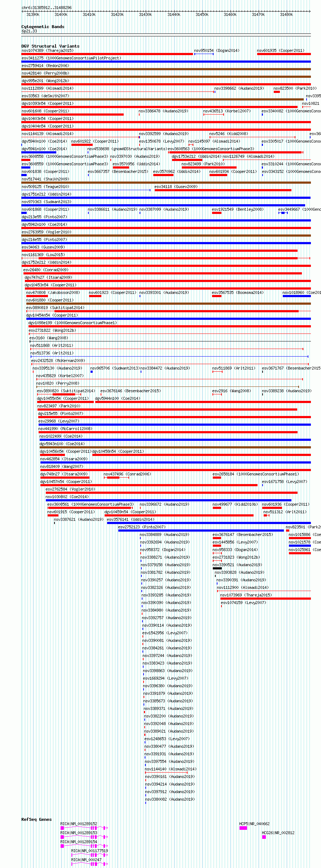Open variant nsv950154 (Dogan2014) label
Viewport: 321px width, 868px height.
click(217, 50)
